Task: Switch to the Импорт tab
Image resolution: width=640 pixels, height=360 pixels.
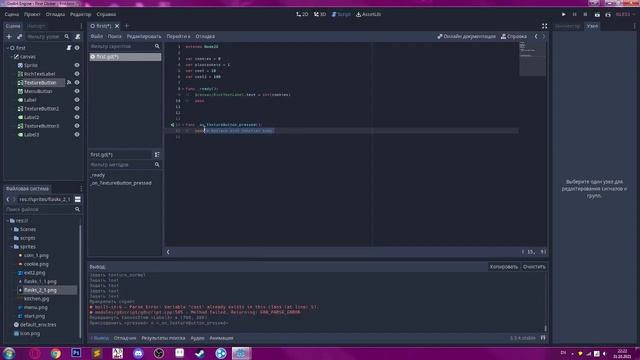Action: [x=36, y=26]
